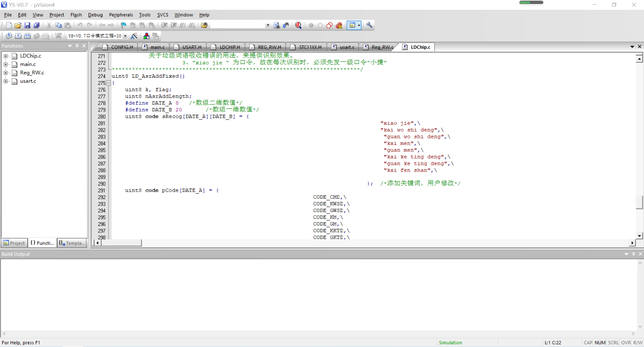Open the editor tab list dropdown

[632, 47]
